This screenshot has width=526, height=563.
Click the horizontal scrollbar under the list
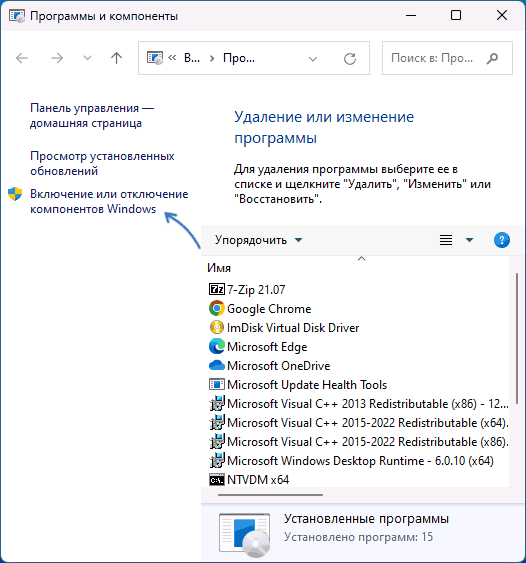pyautogui.click(x=270, y=495)
